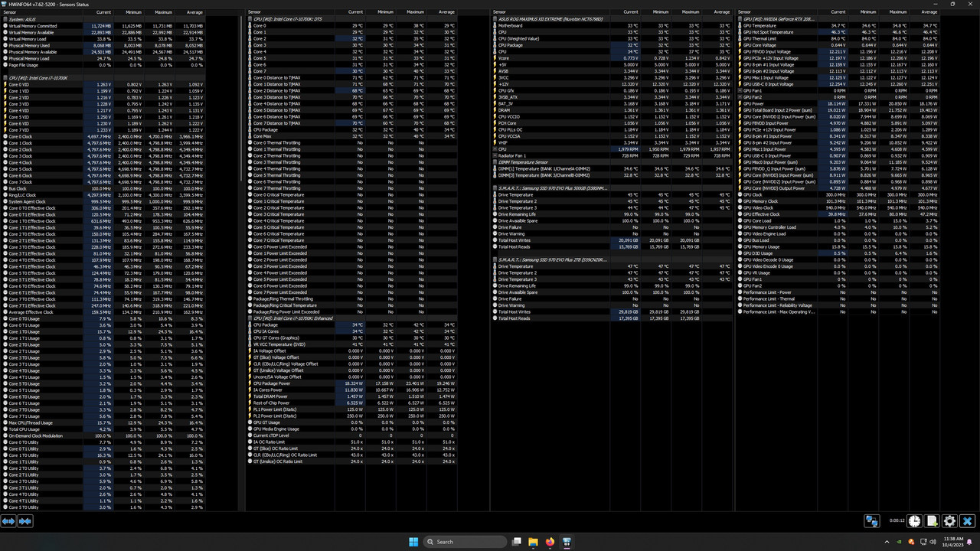This screenshot has height=551, width=980.
Task: Select the GPU Power row
Action: click(838, 103)
